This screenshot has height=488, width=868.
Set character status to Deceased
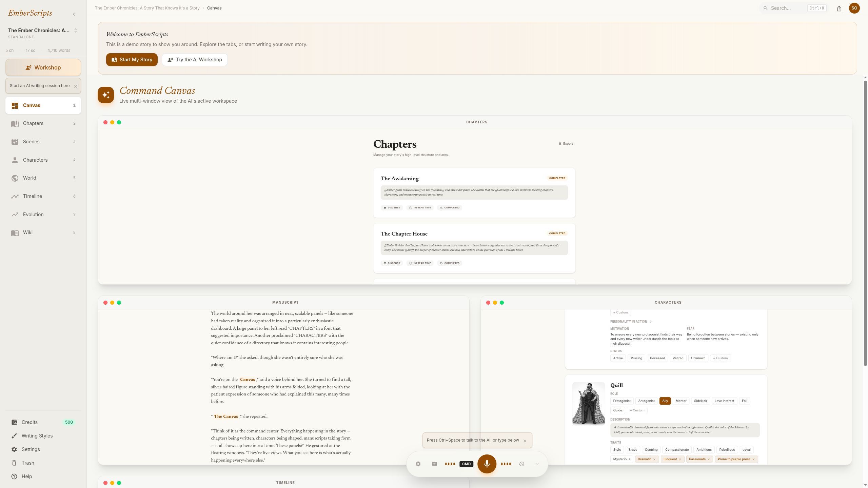click(657, 358)
